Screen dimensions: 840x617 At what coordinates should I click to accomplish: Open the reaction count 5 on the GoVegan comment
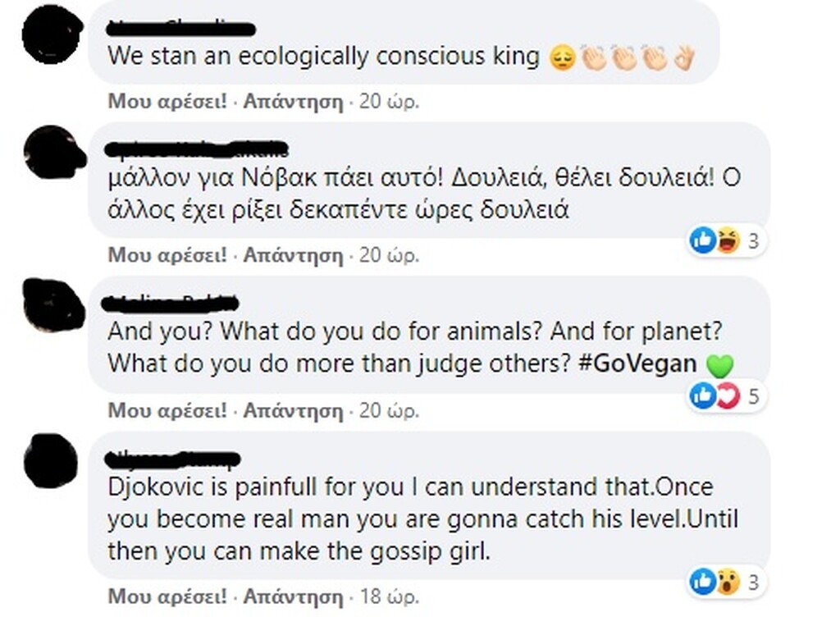(753, 396)
